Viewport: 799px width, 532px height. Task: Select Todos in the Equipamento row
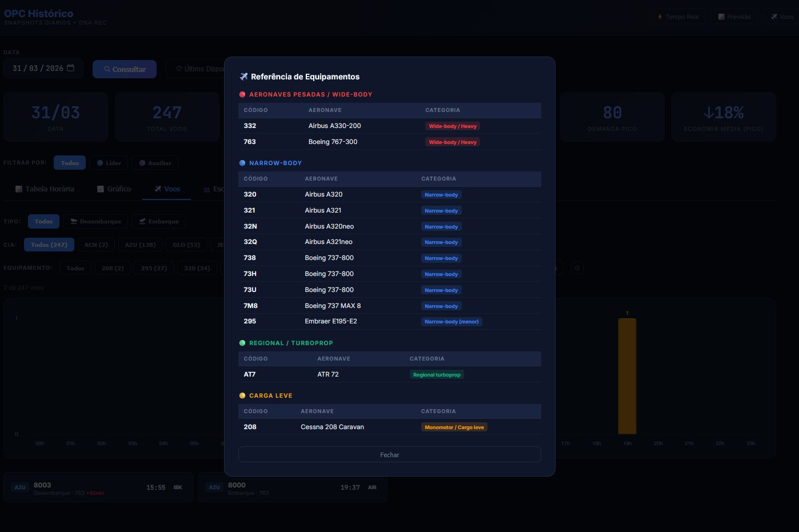point(75,268)
